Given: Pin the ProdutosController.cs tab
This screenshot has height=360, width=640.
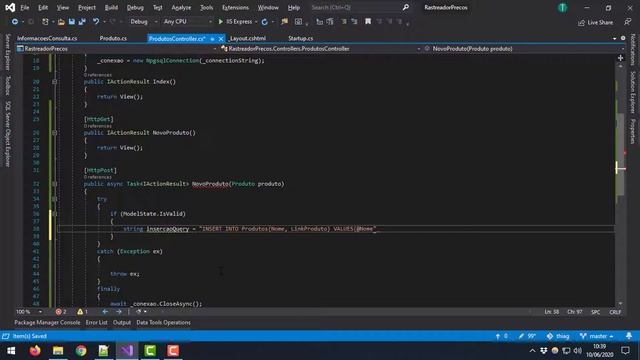Looking at the screenshot, I should [212, 38].
